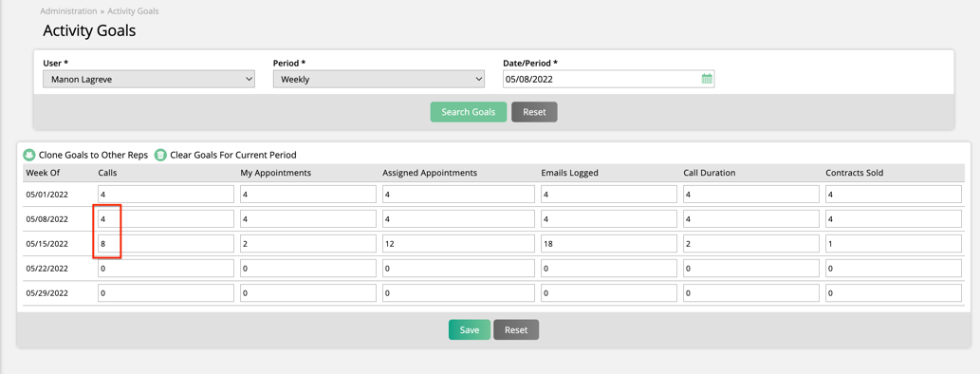This screenshot has width=980, height=374.
Task: Select Contracts Sold field for 05/29/2022
Action: pyautogui.click(x=893, y=292)
